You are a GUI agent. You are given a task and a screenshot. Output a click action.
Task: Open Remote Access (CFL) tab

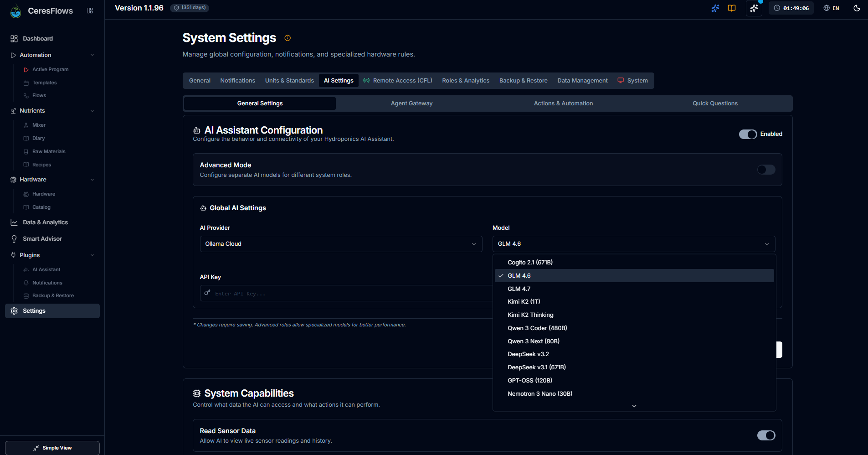(x=398, y=81)
